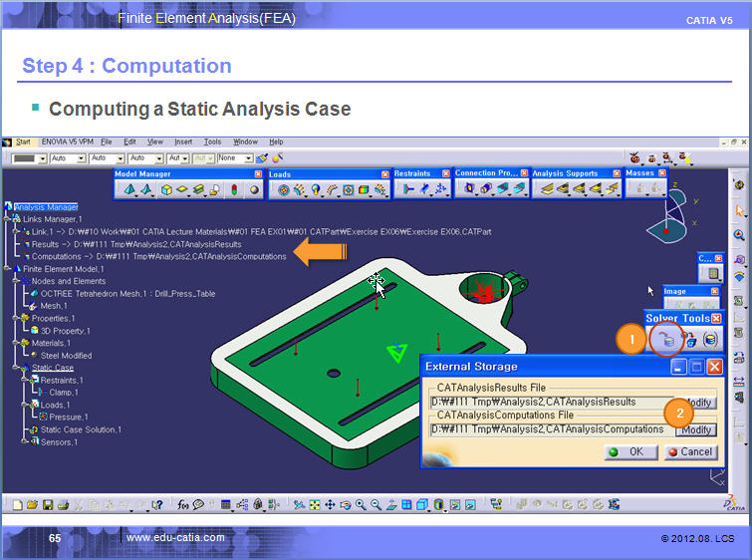Click the Octree Tetrahedron Mesher icon in Model Manager

click(x=130, y=189)
